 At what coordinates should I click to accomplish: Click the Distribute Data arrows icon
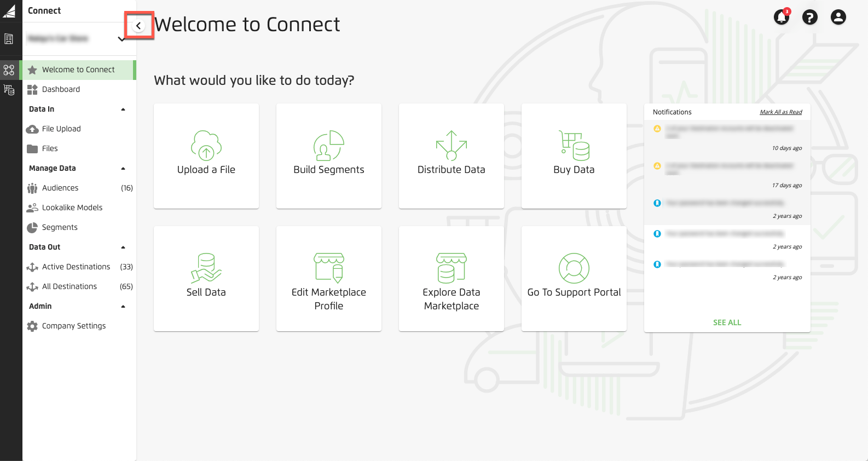click(451, 145)
